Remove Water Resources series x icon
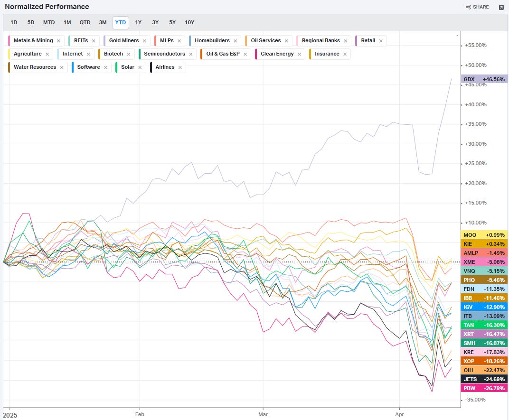Viewport: 509px width, 420px height. [62, 67]
